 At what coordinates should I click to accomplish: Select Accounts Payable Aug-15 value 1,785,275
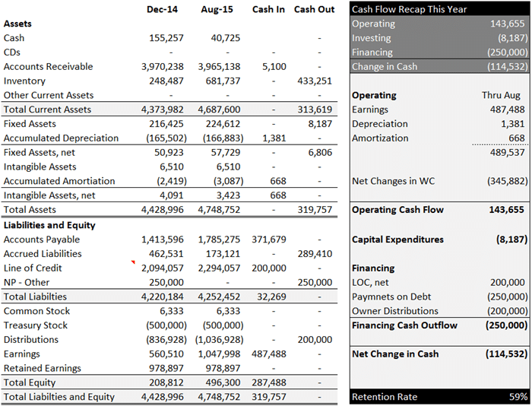pos(219,239)
